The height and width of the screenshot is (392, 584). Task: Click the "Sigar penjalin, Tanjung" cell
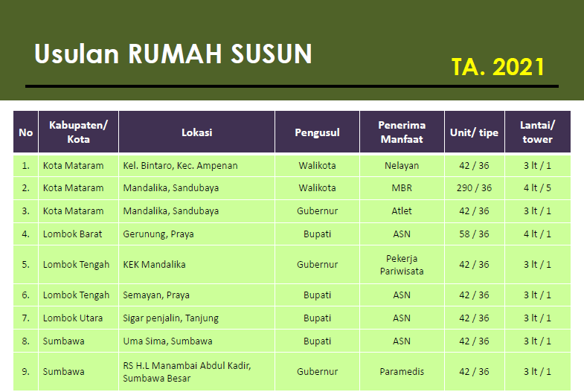[x=170, y=318]
